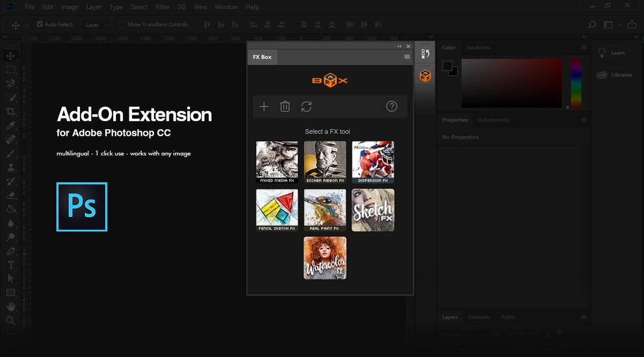Expand the Move tool preset picker arrow
This screenshot has width=644, height=357.
[26, 25]
